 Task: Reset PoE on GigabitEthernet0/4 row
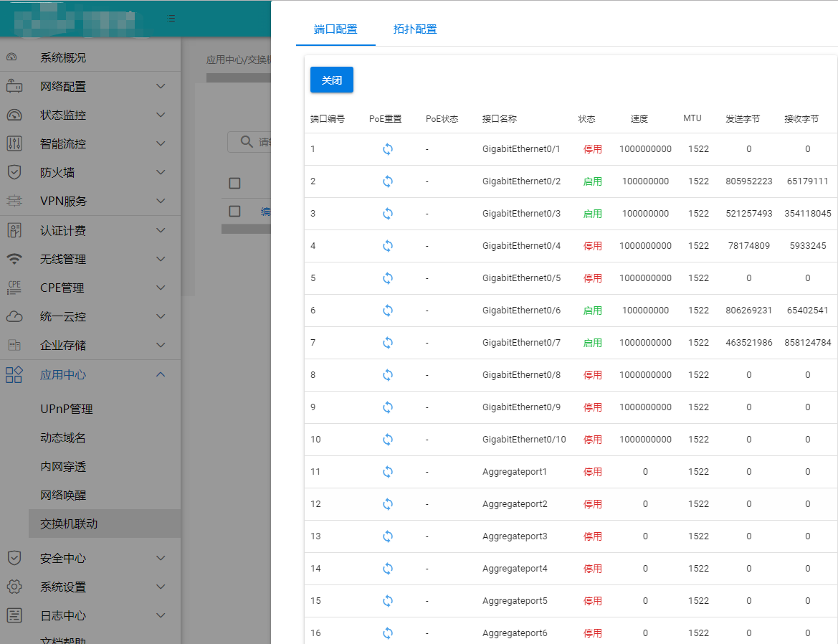pyautogui.click(x=387, y=246)
